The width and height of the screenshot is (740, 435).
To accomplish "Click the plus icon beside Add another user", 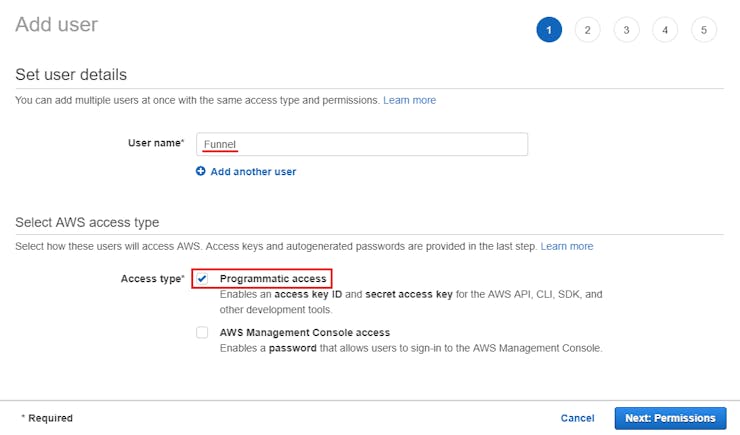I will pyautogui.click(x=201, y=172).
